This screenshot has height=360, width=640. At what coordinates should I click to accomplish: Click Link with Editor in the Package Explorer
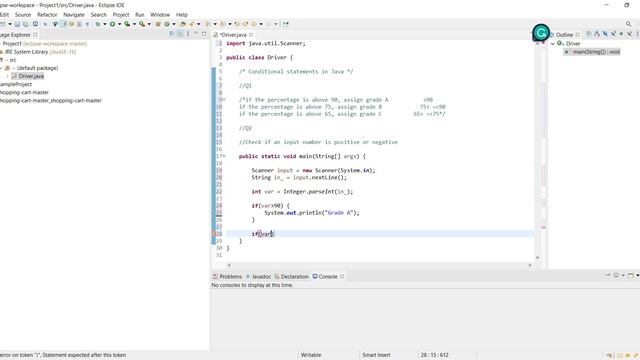180,34
